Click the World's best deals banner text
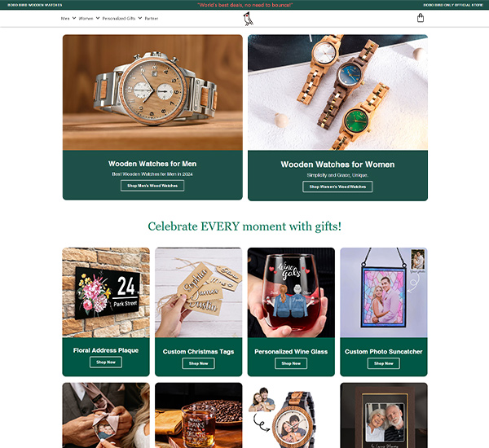The image size is (489, 448). pyautogui.click(x=244, y=5)
